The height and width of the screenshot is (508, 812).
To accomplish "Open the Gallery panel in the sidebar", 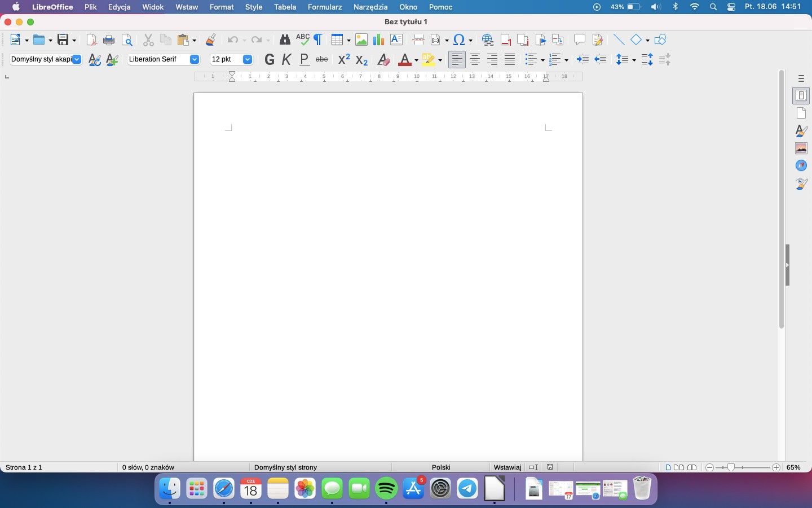I will coord(801,148).
